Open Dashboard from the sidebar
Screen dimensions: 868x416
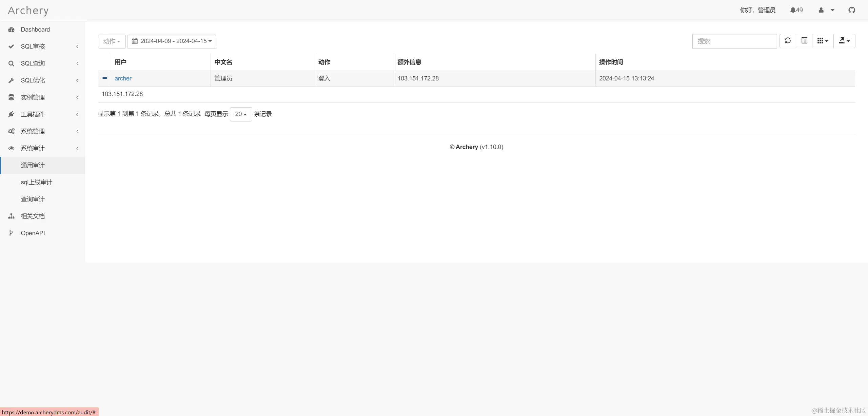click(x=35, y=30)
